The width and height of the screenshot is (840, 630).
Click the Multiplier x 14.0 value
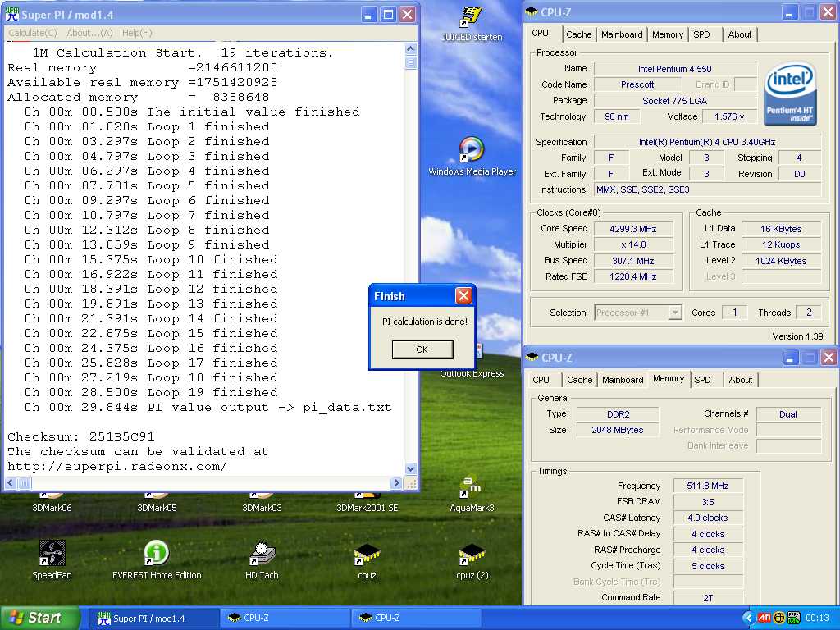click(x=633, y=244)
